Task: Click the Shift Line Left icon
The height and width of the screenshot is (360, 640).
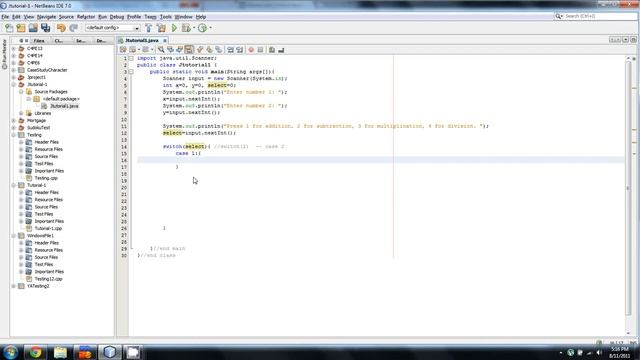Action: [x=230, y=50]
